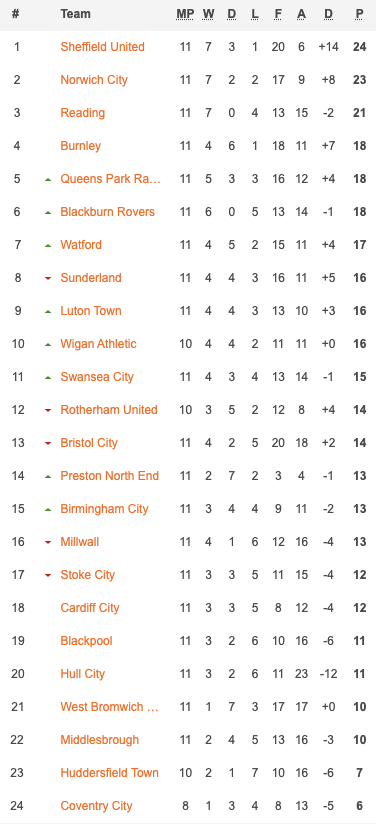
Task: Click the W wins column header
Action: (x=208, y=14)
